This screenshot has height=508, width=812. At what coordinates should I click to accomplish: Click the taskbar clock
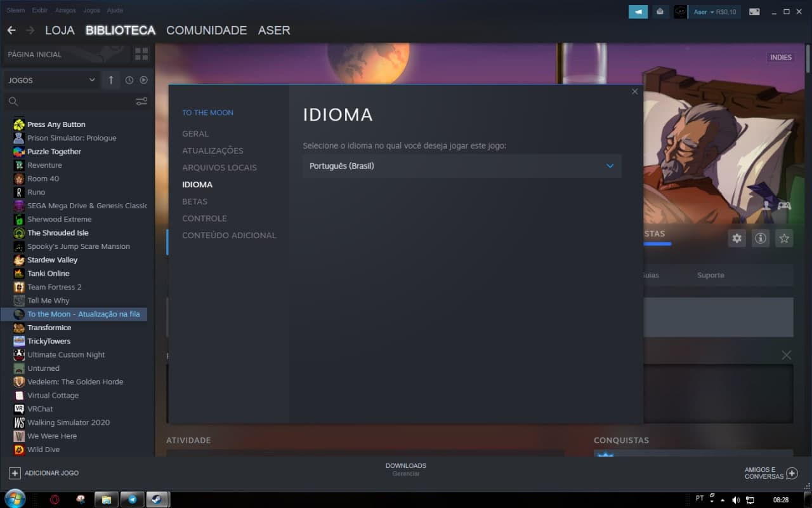click(x=782, y=500)
